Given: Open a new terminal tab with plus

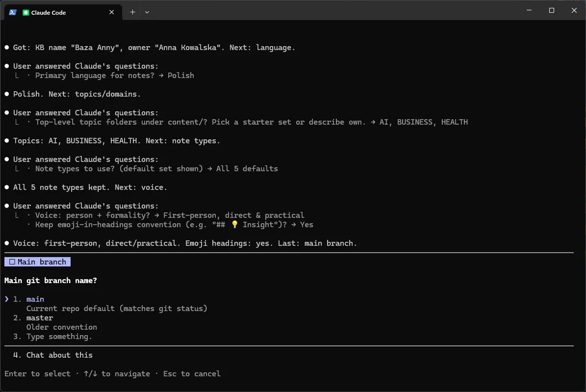Looking at the screenshot, I should coord(132,12).
